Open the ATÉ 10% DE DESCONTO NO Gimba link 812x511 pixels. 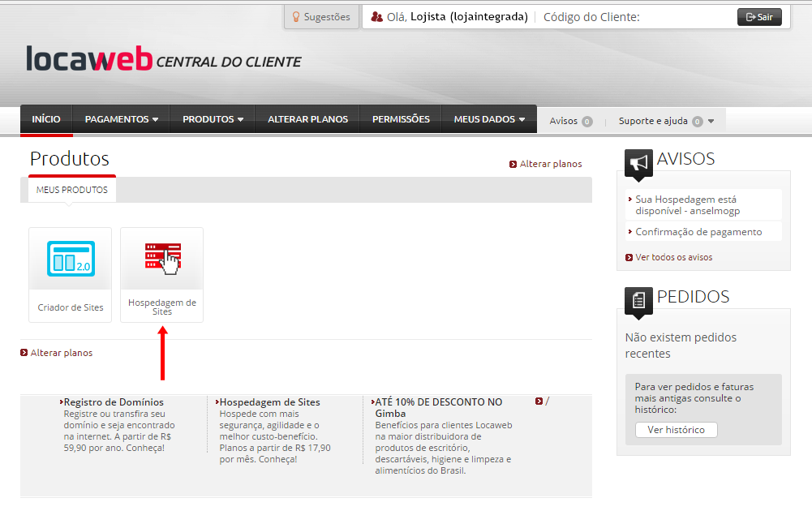[439, 407]
